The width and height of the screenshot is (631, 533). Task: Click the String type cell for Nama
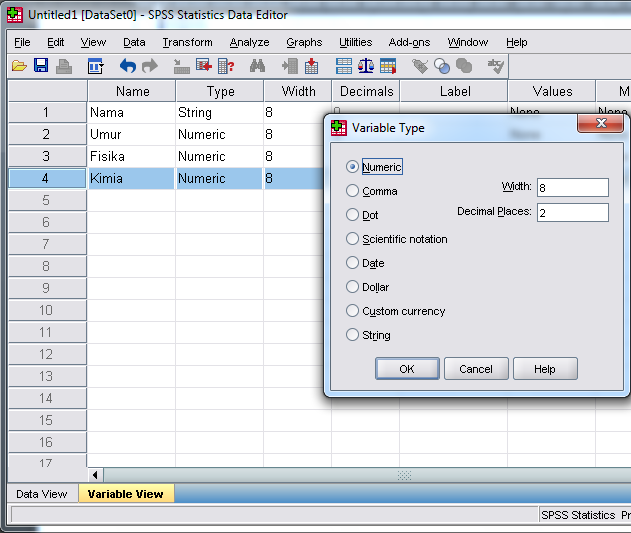[x=220, y=112]
